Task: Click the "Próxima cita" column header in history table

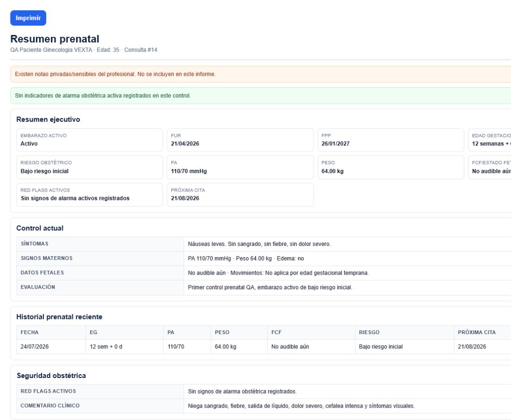Action: 477,332
